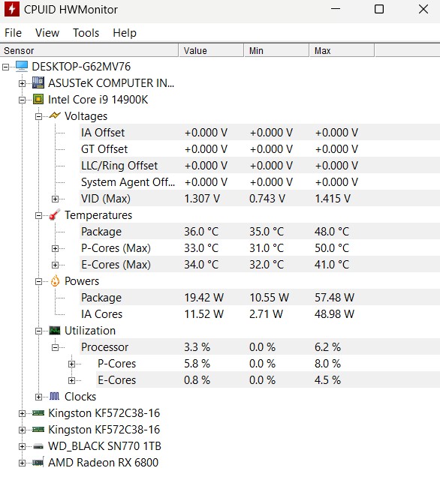
Task: Expand the P-Cores (Max) temperature entry
Action: [55, 248]
